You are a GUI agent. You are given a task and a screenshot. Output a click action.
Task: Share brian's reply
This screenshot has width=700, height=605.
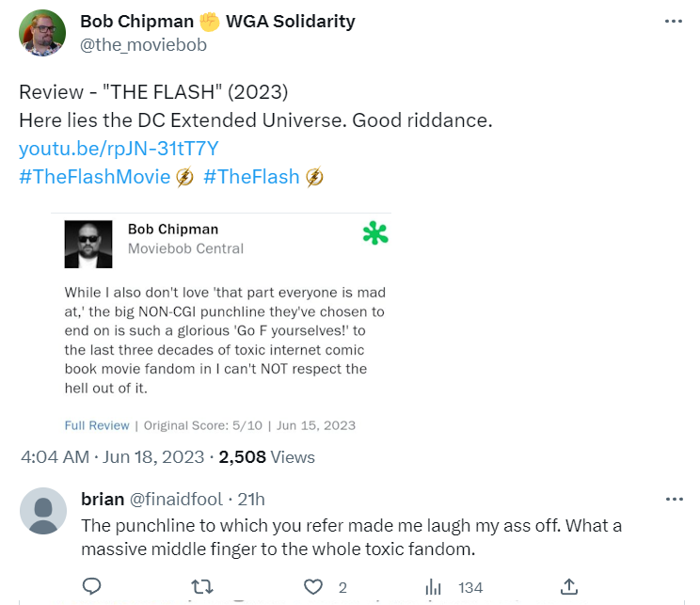point(568,587)
